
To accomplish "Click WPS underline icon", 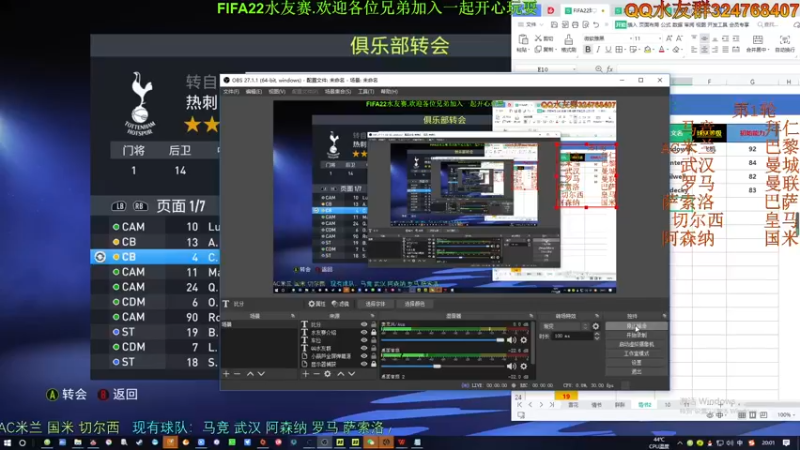I will [x=608, y=49].
